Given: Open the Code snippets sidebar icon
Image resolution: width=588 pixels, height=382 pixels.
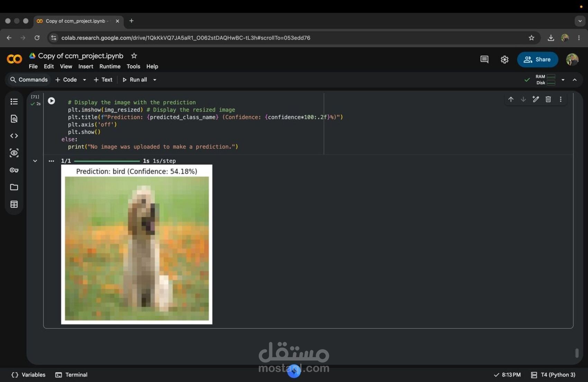Looking at the screenshot, I should click(14, 136).
